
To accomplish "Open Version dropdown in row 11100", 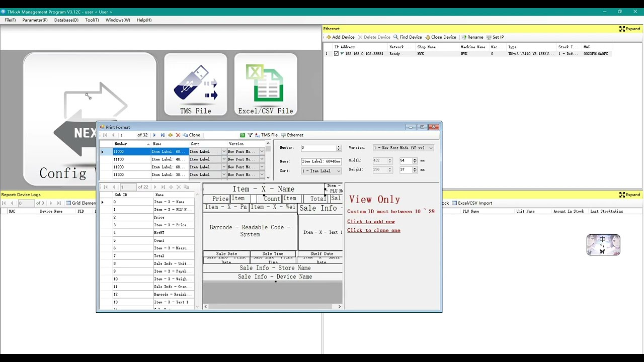I will 262,159.
